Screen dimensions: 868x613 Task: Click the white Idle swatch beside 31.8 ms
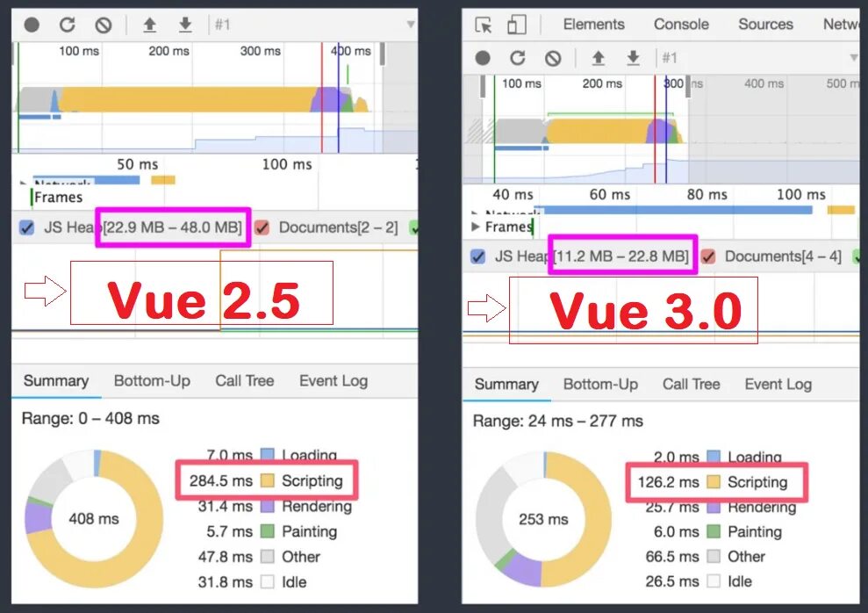coord(268,582)
